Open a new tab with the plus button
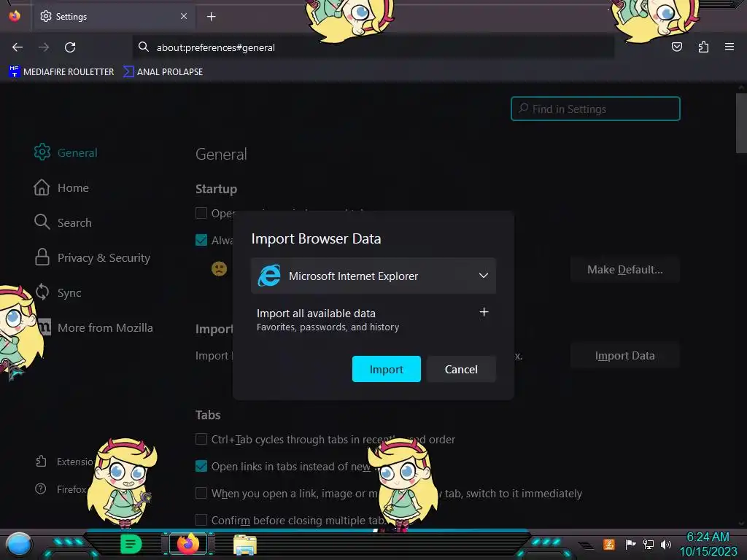Screen dimensions: 747x560 point(211,17)
